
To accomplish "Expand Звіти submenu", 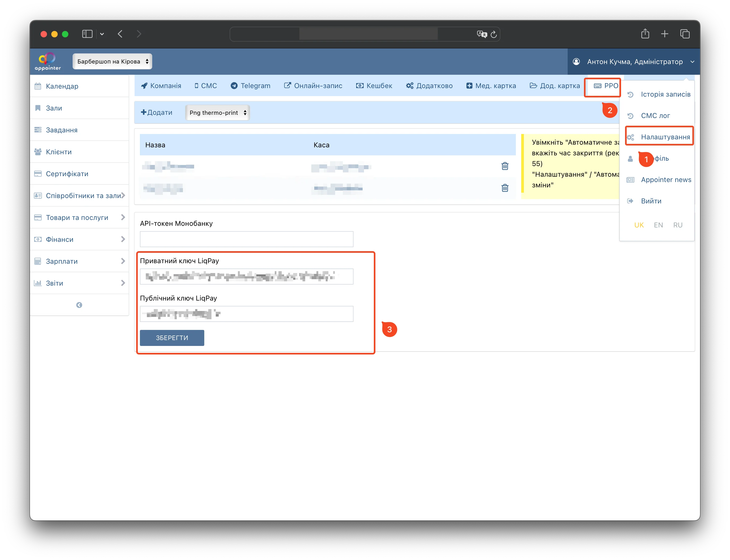I will click(79, 283).
